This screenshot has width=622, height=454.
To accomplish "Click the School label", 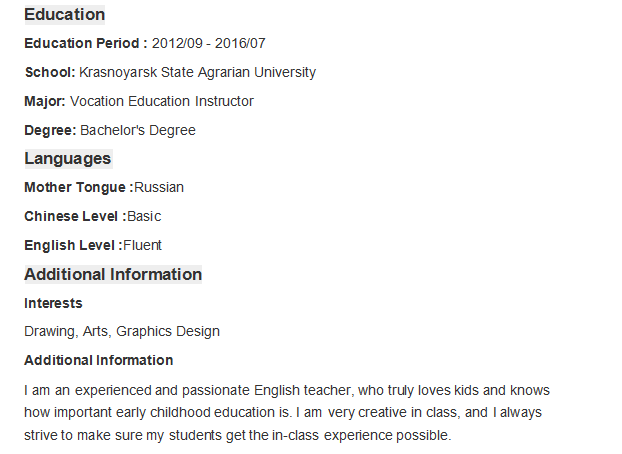I will pyautogui.click(x=50, y=73).
